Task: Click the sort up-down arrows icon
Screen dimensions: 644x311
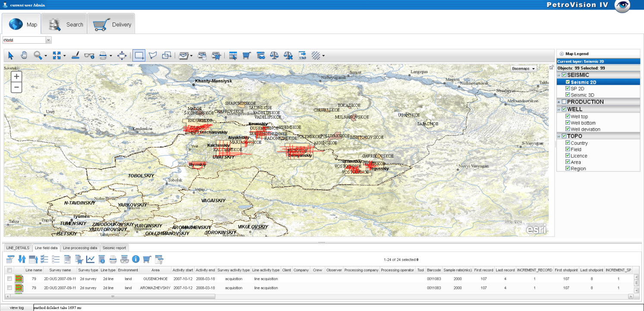Action: 22,259
